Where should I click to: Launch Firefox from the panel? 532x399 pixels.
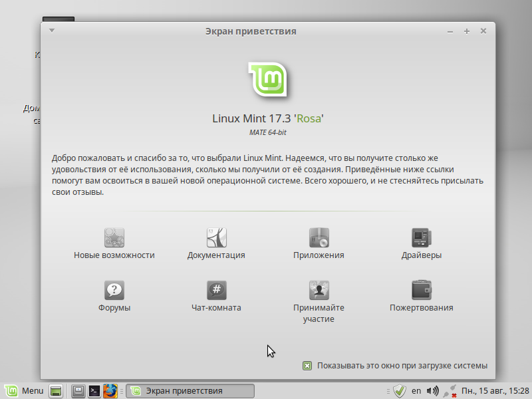[110, 390]
